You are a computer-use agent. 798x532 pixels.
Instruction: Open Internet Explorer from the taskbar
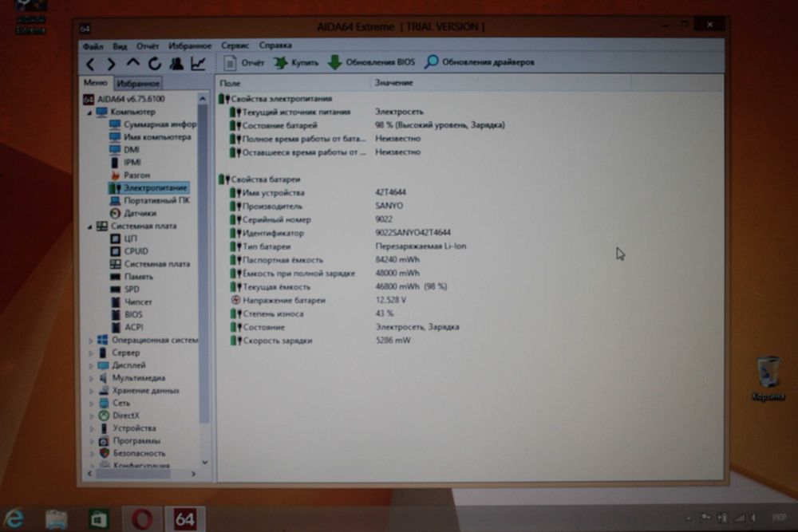tap(15, 518)
